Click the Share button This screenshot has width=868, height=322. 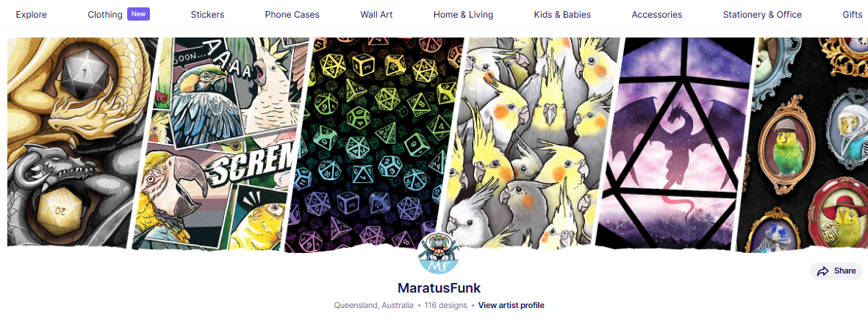pyautogui.click(x=836, y=271)
